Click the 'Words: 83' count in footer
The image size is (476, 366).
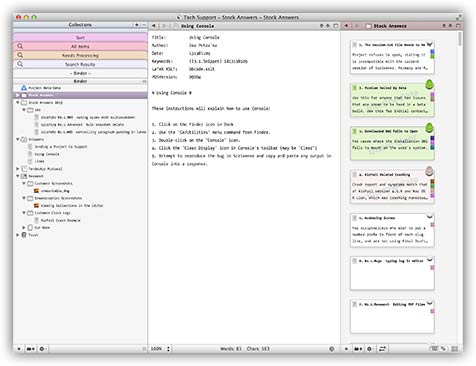click(x=231, y=349)
